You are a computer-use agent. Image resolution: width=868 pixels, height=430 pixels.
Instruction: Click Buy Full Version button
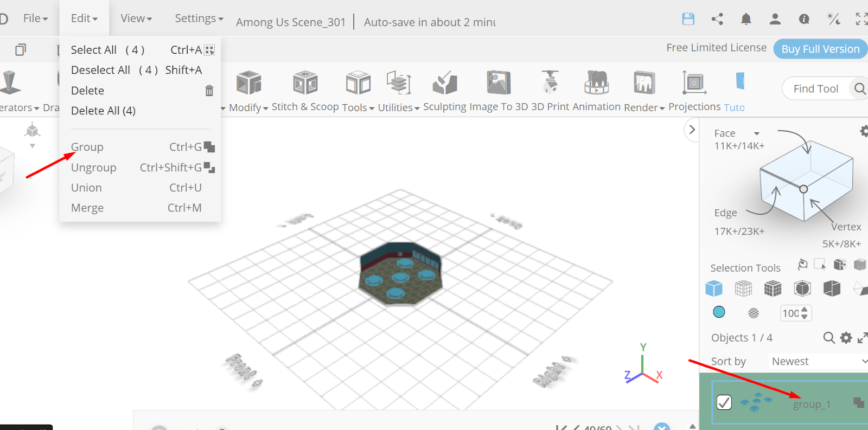tap(820, 49)
